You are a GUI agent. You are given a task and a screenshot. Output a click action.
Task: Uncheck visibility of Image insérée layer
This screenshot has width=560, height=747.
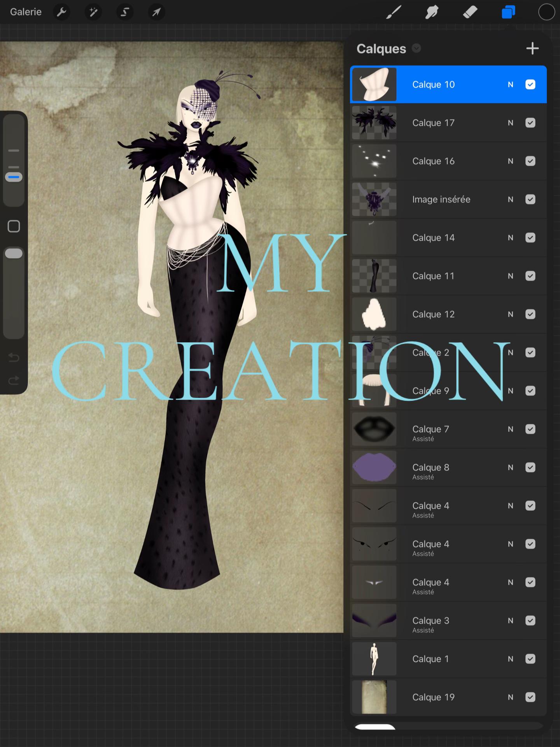coord(530,200)
